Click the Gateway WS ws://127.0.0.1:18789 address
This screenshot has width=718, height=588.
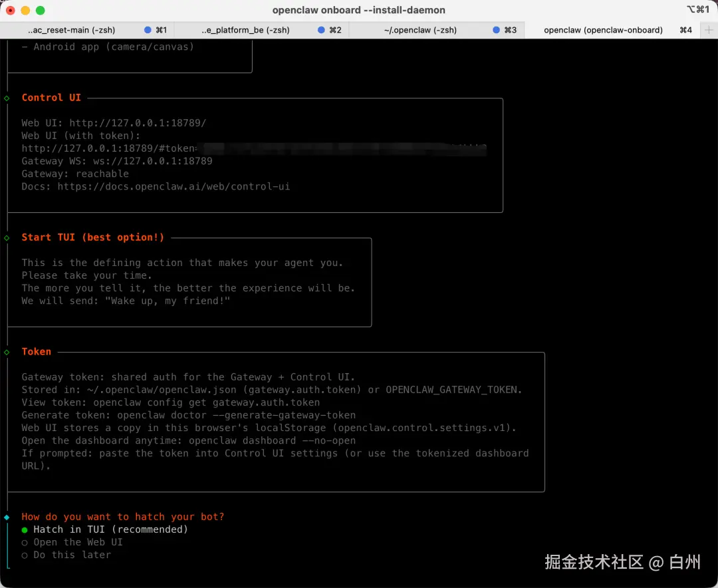tap(152, 162)
